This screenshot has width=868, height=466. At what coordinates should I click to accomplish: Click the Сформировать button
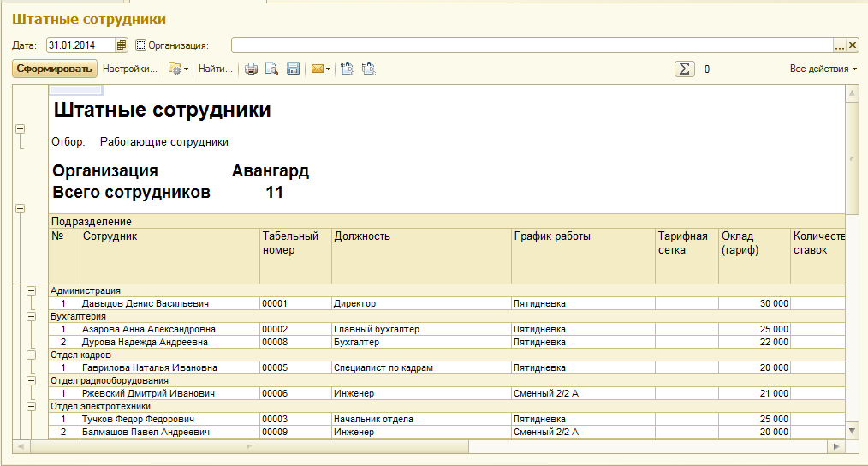[54, 69]
